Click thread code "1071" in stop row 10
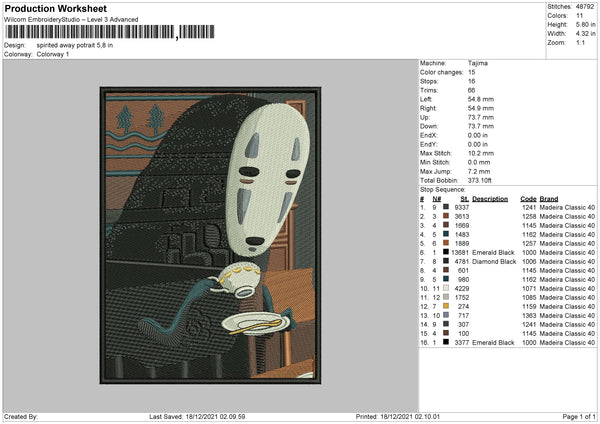 click(529, 289)
